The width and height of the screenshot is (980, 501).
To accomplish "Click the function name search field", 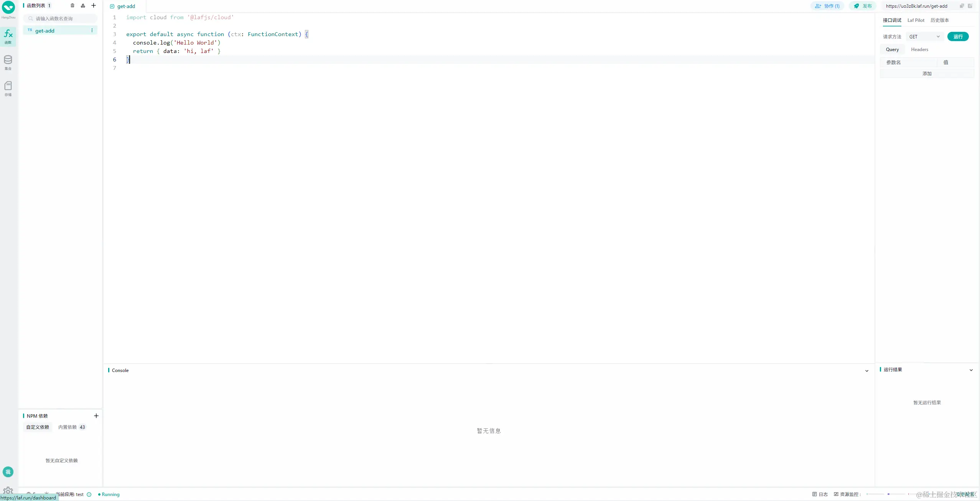I will [x=61, y=18].
